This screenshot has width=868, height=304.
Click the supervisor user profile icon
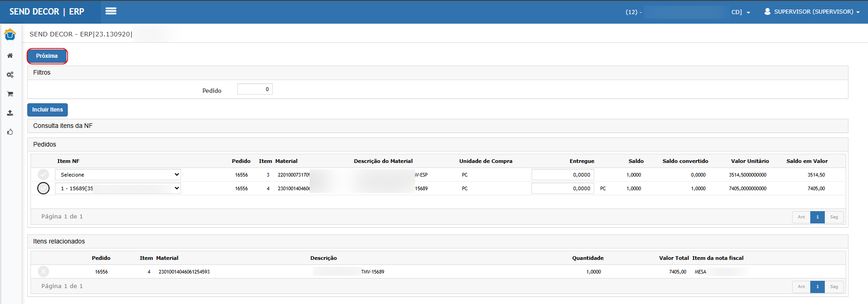[x=768, y=12]
